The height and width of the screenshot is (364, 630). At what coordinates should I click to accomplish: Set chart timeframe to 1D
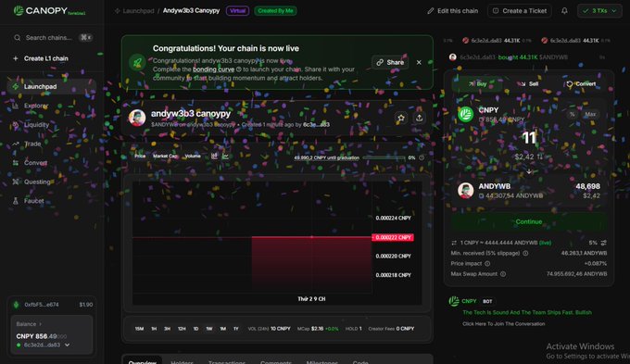(x=195, y=329)
